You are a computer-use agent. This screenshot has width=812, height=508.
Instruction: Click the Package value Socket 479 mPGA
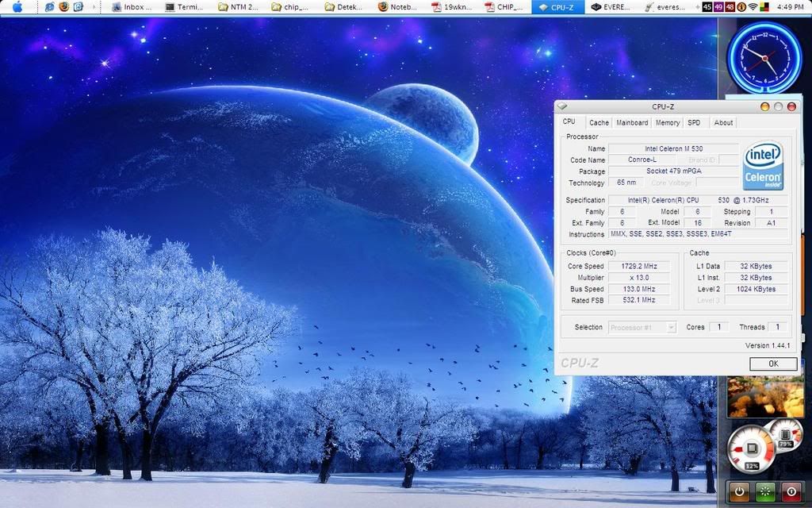[673, 171]
